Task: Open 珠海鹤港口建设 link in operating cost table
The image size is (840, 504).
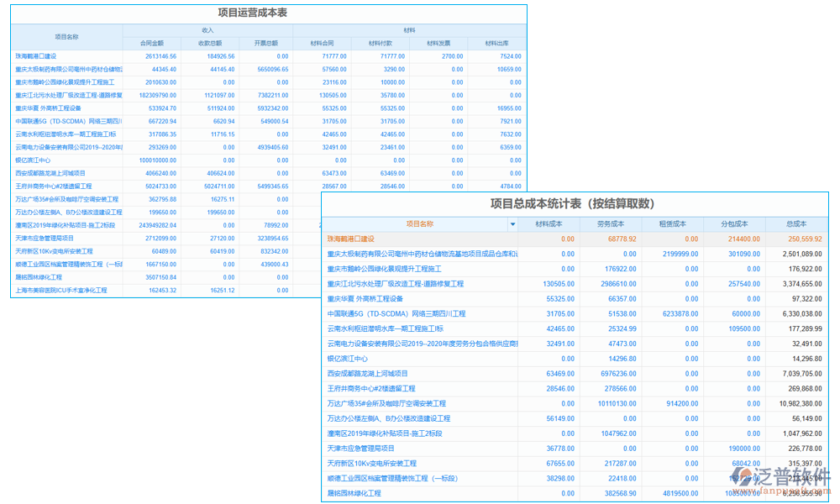Action: click(35, 56)
